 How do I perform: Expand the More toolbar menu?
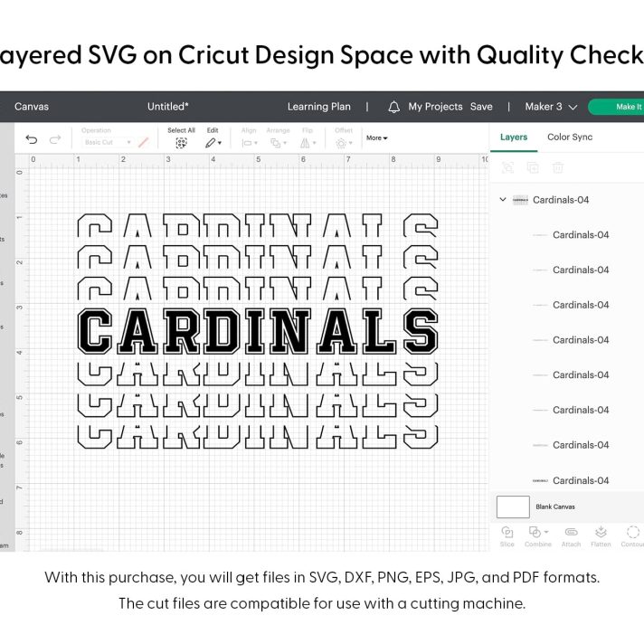(x=376, y=138)
